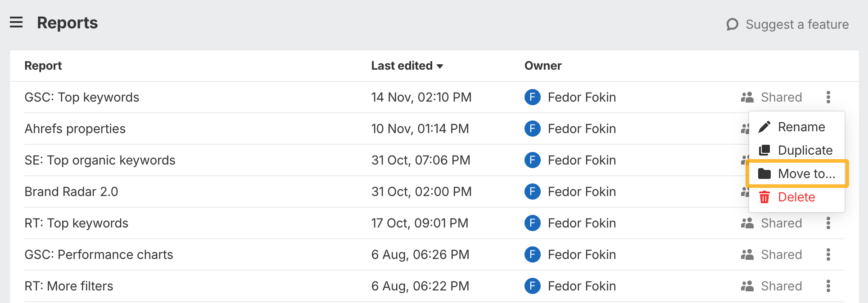Sort by Last edited dropdown arrow

point(440,66)
